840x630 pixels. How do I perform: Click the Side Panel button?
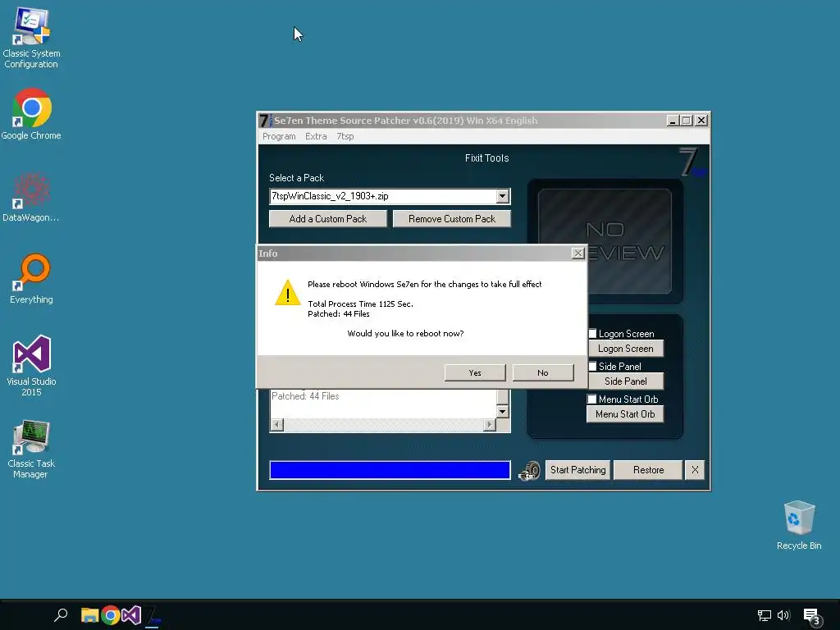point(626,381)
